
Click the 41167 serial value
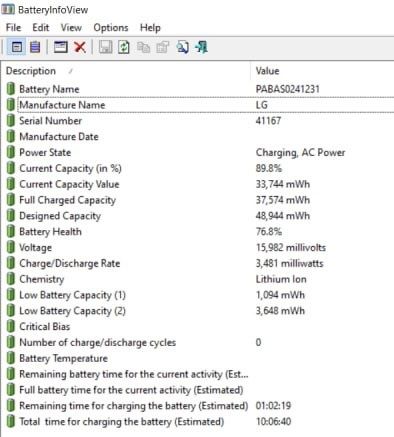coord(268,121)
